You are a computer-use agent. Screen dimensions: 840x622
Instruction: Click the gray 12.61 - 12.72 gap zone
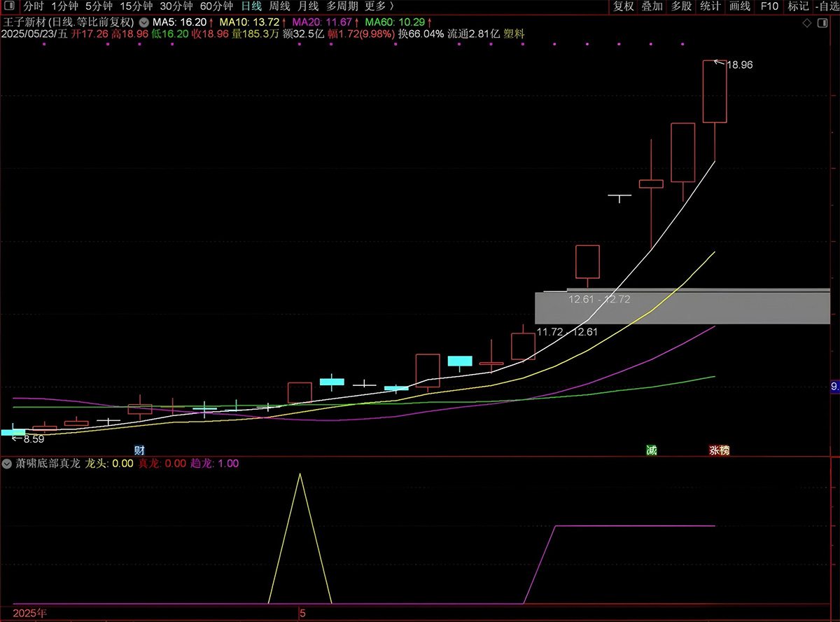682,307
